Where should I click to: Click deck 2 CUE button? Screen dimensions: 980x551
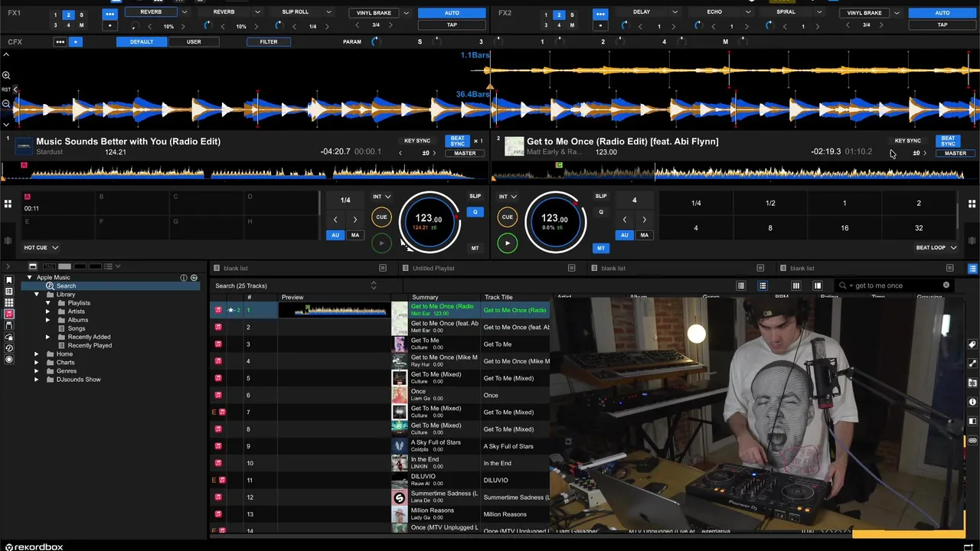[507, 217]
